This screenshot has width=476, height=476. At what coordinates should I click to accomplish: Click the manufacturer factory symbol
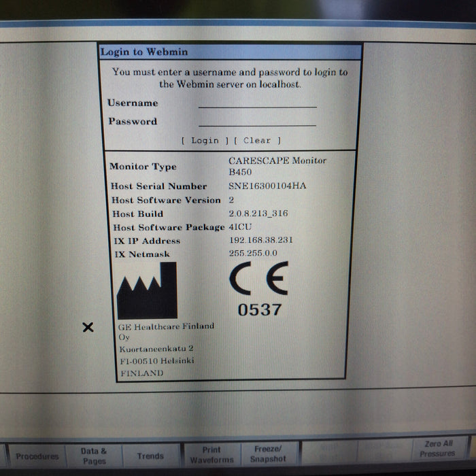[x=147, y=290]
